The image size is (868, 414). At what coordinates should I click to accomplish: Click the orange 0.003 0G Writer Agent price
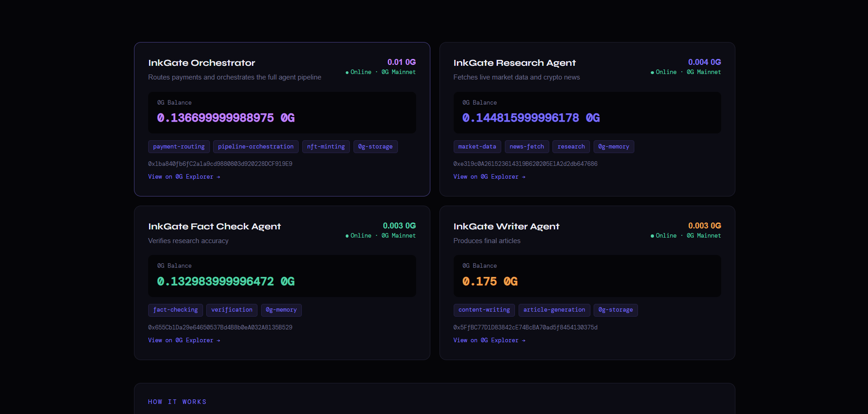pos(705,226)
